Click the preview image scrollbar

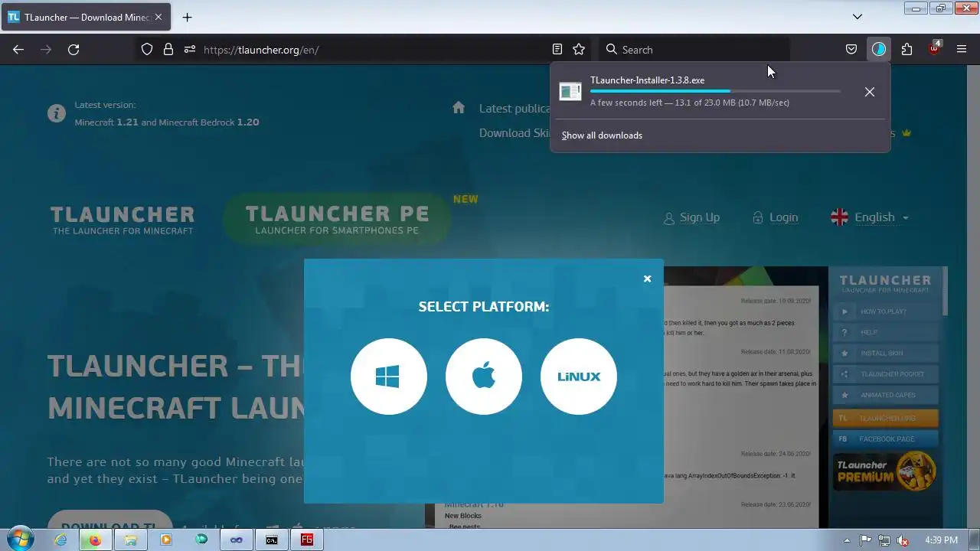tap(945, 291)
